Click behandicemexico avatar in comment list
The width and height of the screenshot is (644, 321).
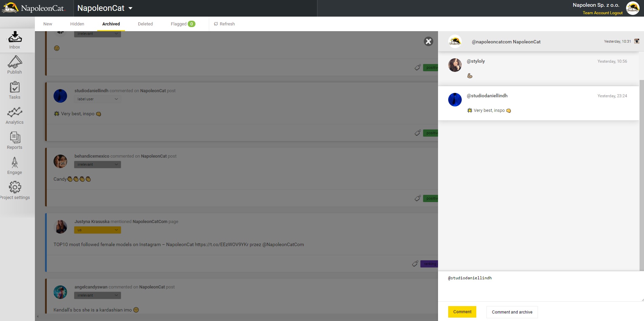(60, 161)
